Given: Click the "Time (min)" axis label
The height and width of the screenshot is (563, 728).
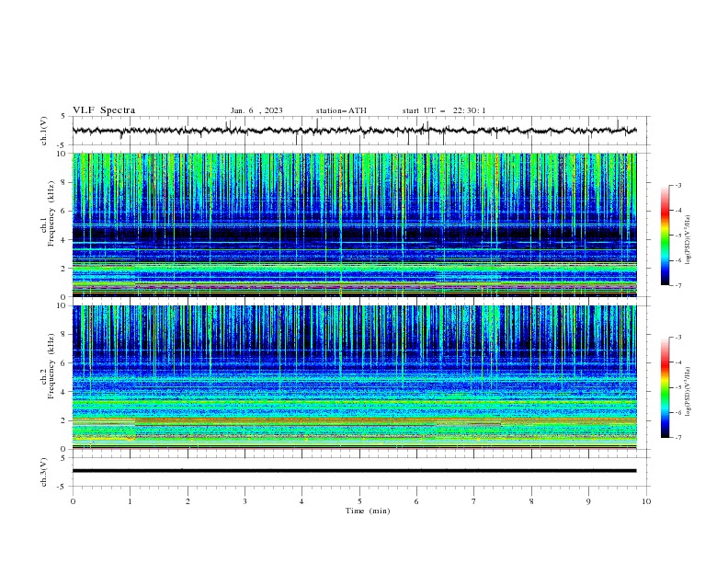Looking at the screenshot, I should pos(368,511).
